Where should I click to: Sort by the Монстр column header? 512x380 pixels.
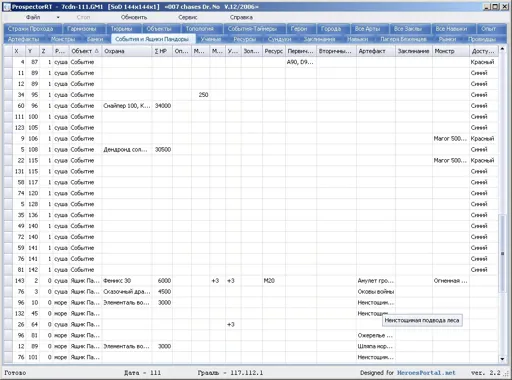(451, 51)
